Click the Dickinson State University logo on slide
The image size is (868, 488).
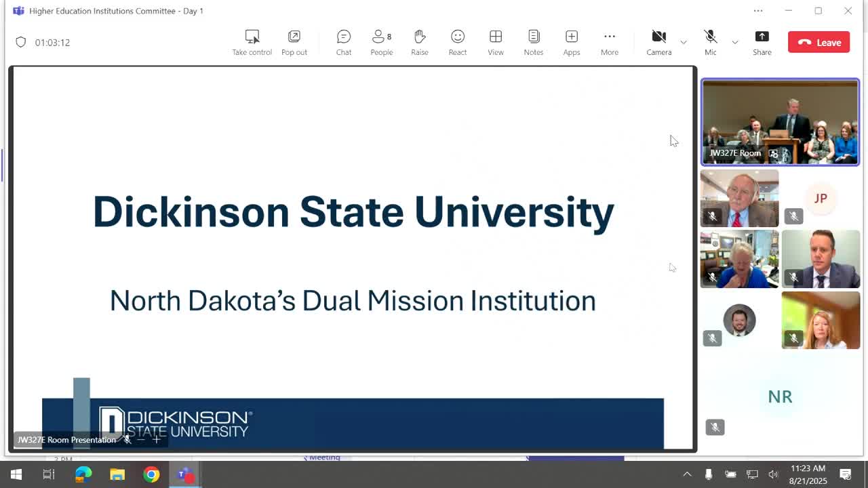click(176, 424)
